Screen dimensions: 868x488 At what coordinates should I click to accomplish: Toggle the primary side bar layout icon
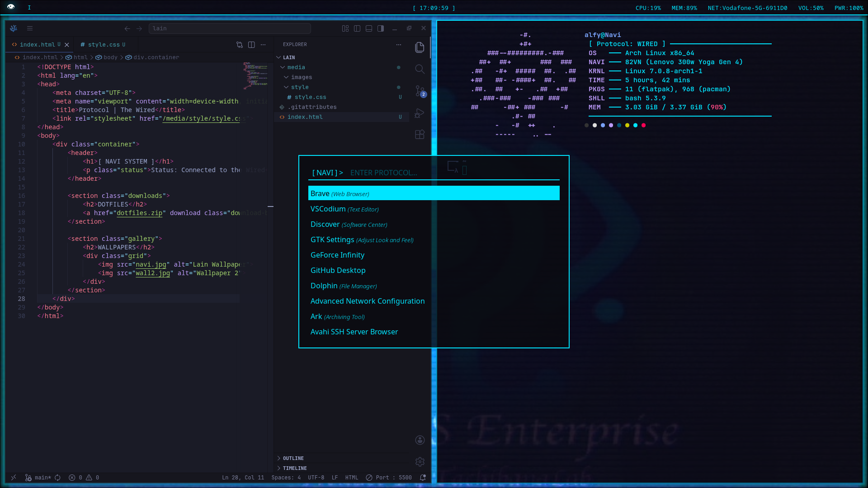tap(357, 28)
